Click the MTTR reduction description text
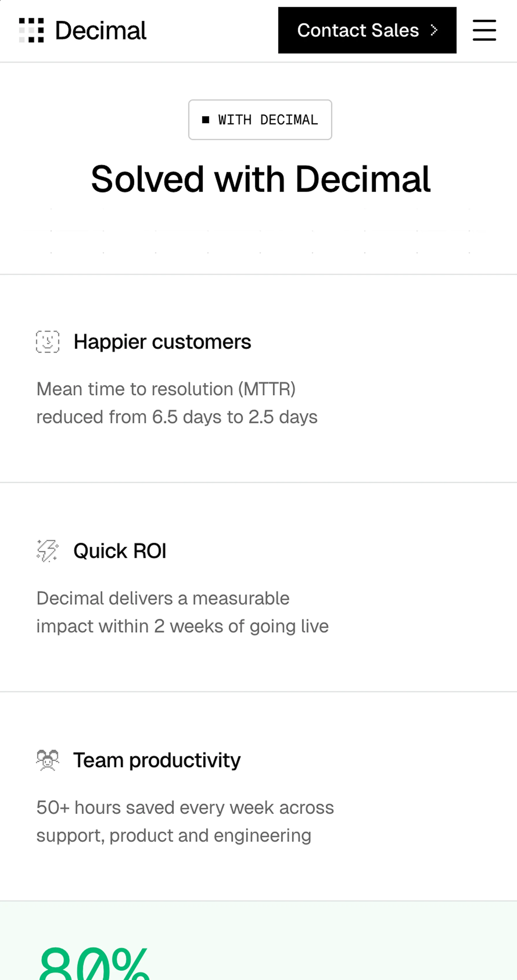 (x=177, y=403)
